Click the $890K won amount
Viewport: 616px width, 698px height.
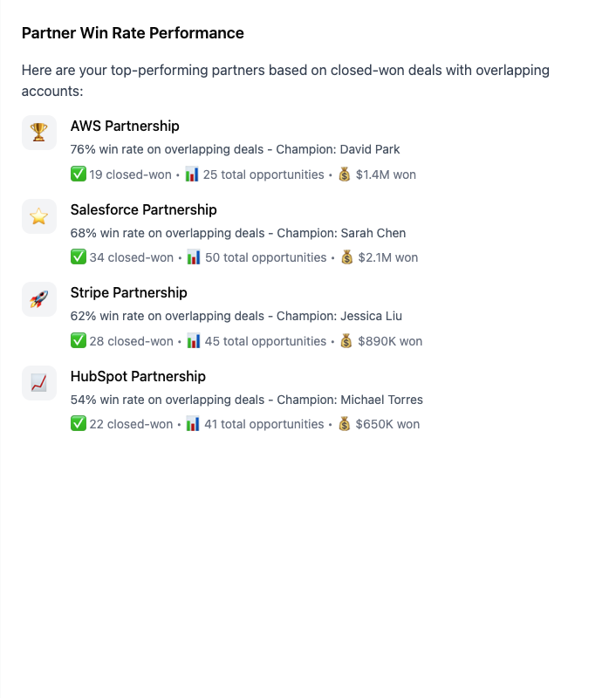(x=390, y=341)
